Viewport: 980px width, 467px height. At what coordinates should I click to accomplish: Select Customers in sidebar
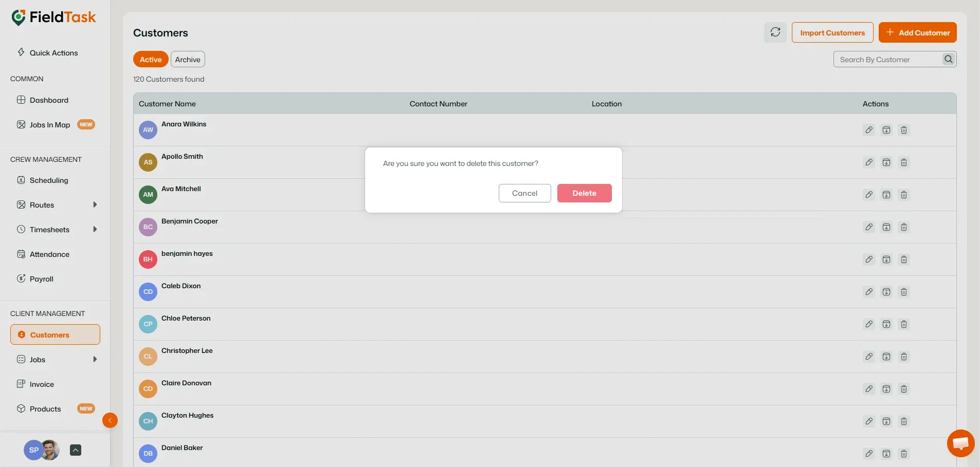pos(55,334)
